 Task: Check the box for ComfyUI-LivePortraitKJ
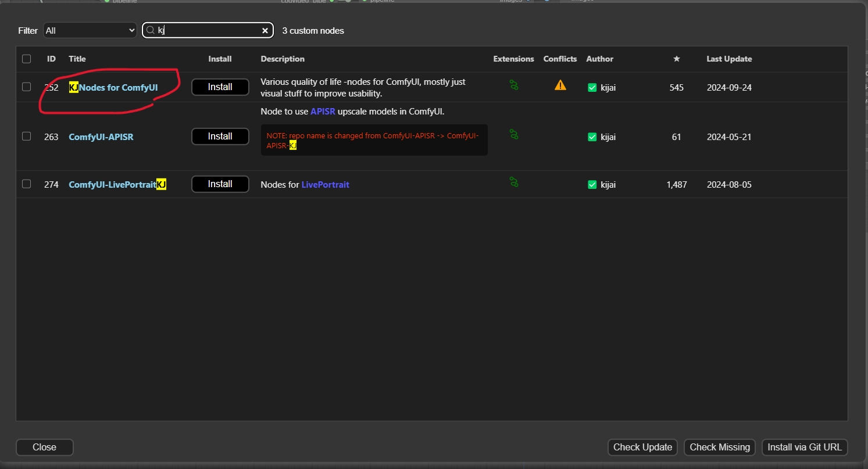26,184
